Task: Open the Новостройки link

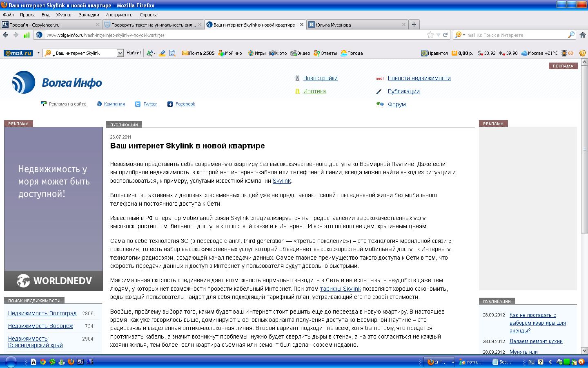Action: pyautogui.click(x=320, y=78)
